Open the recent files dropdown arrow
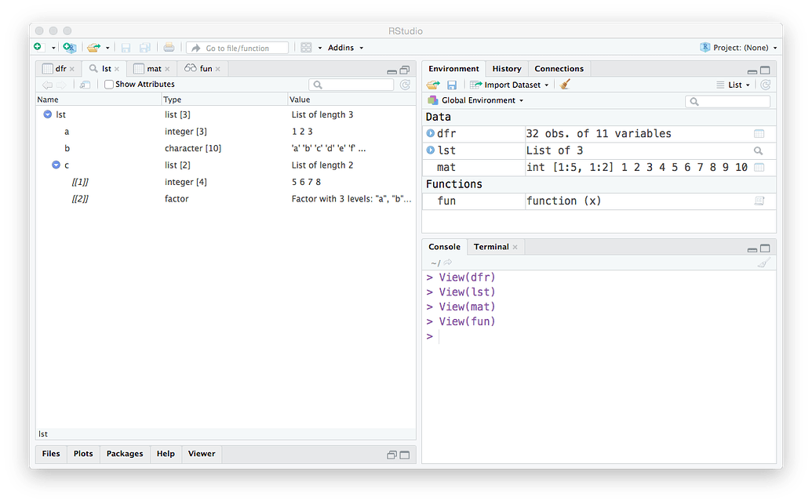 [x=107, y=48]
